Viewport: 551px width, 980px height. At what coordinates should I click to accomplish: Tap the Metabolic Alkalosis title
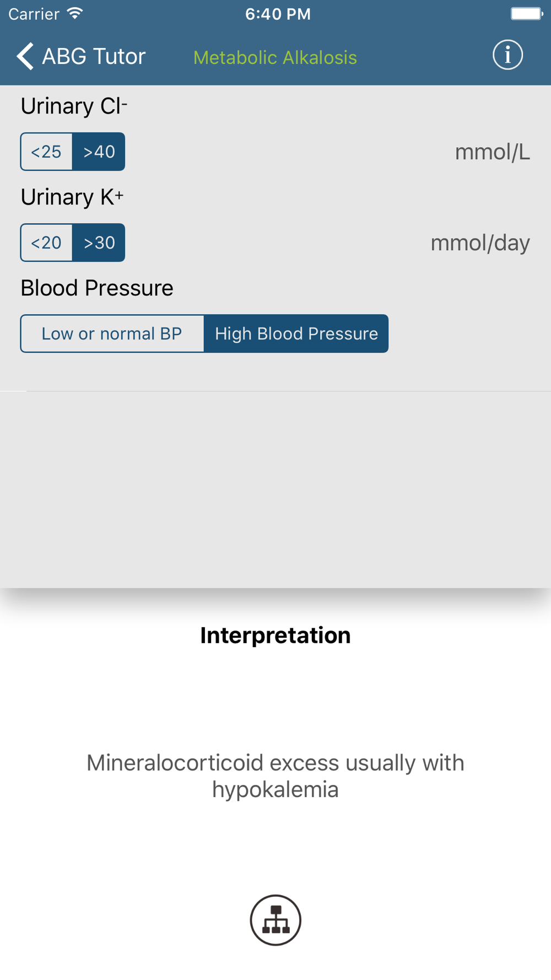[x=275, y=57]
